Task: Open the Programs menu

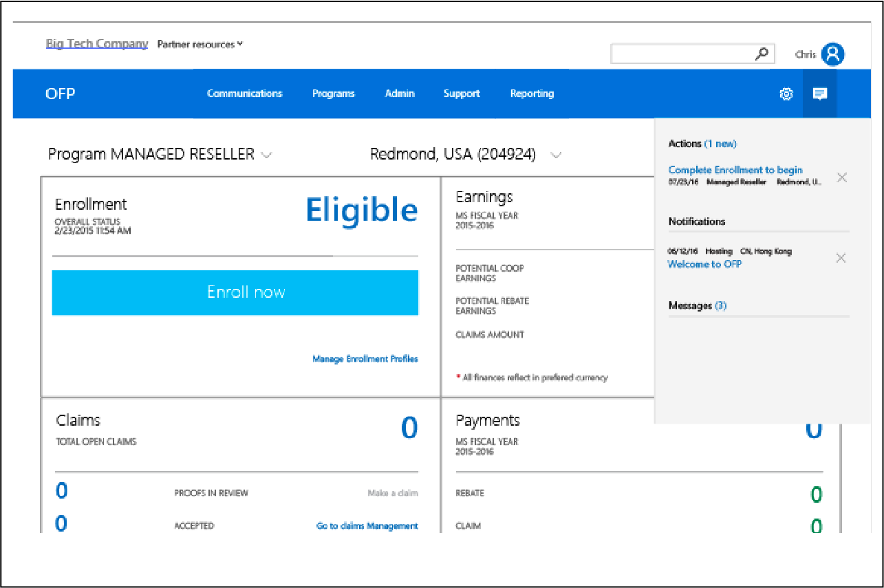Action: coord(333,94)
